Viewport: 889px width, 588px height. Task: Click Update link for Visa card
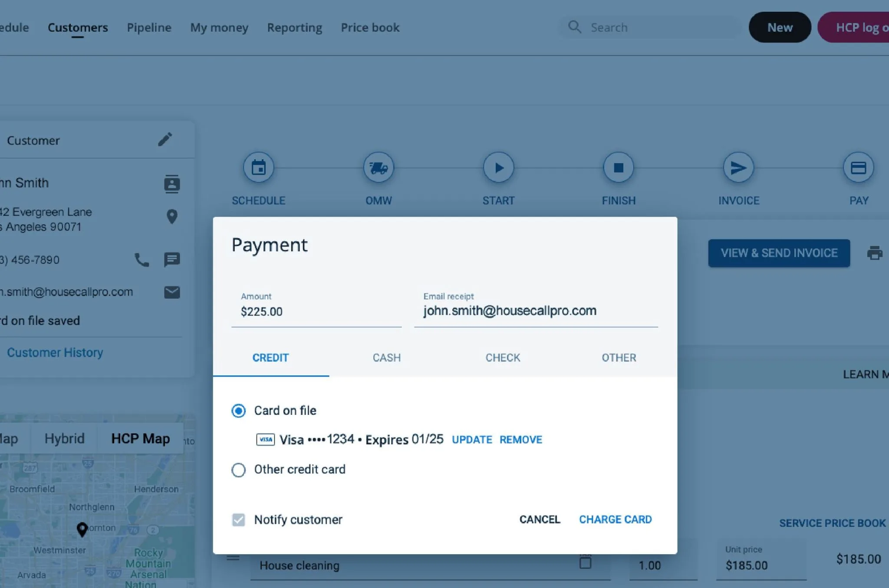coord(472,440)
